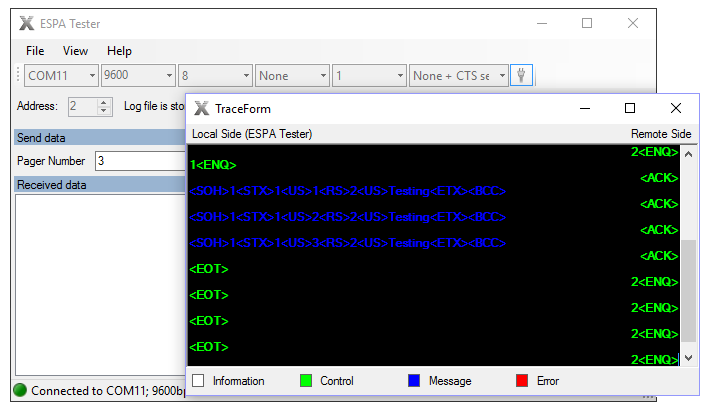The image size is (715, 412).
Task: Click the TraceForm window X logo icon
Action: coord(202,108)
